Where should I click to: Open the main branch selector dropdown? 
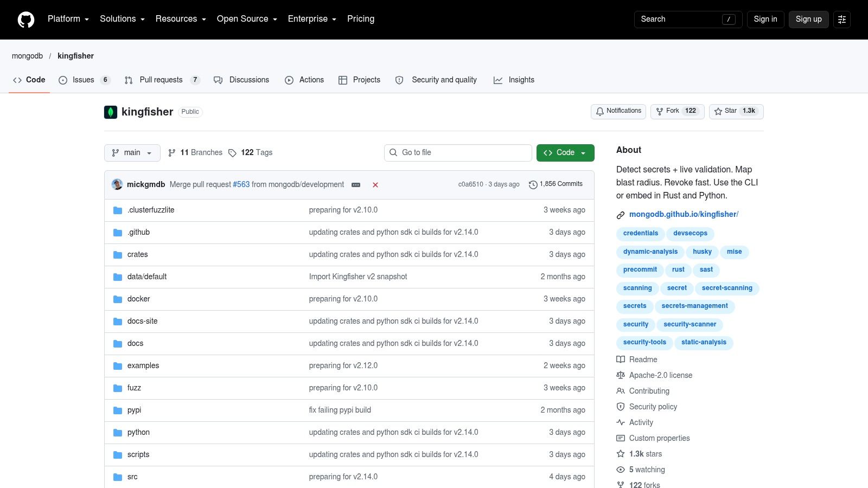[x=132, y=153]
